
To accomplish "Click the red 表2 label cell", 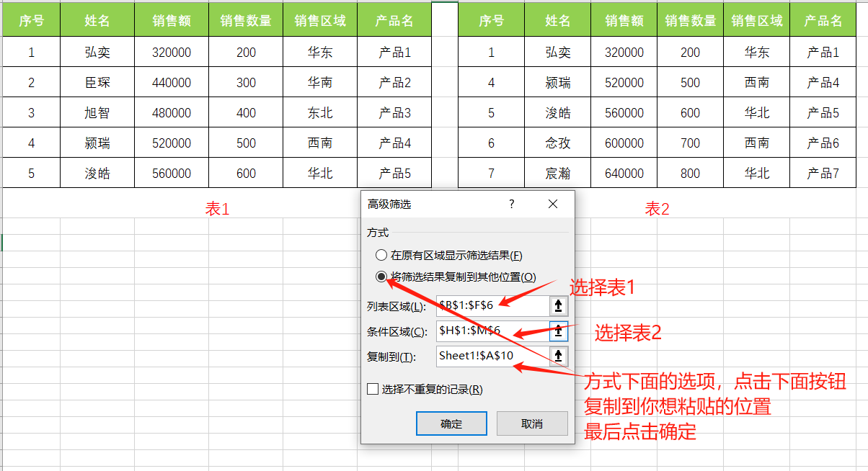I will [657, 209].
